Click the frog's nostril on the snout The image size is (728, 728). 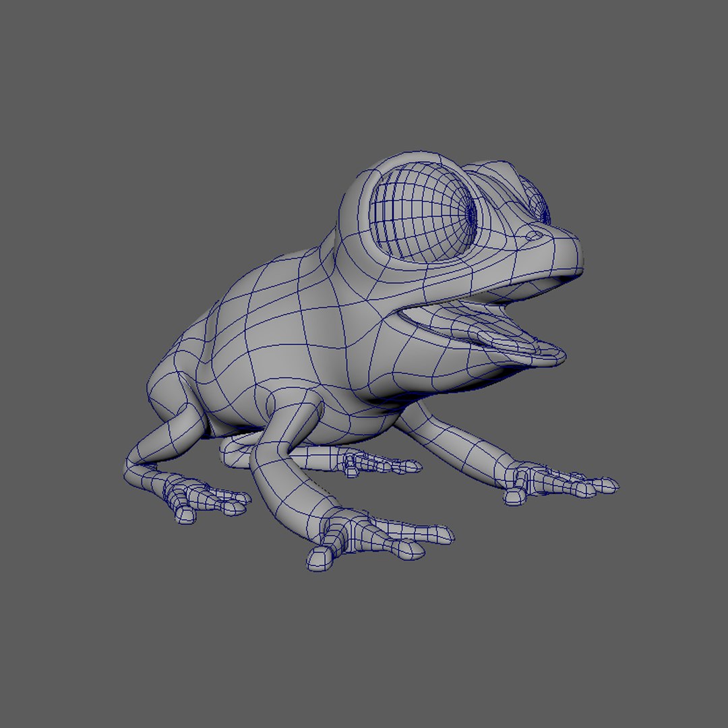533,235
